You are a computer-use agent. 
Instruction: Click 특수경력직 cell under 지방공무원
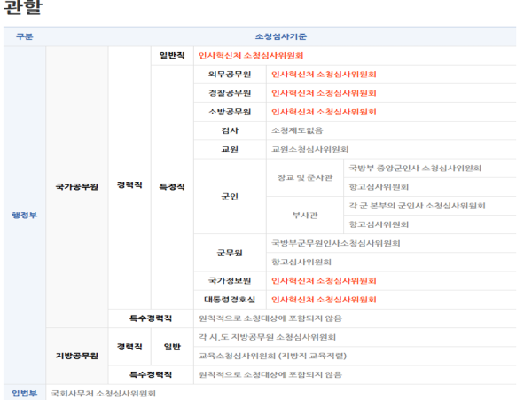(151, 374)
